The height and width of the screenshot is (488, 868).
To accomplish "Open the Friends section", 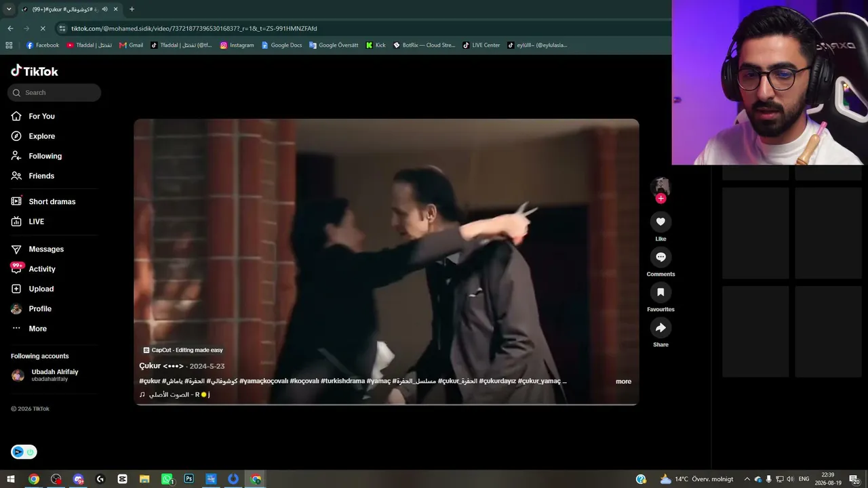I will (33, 176).
